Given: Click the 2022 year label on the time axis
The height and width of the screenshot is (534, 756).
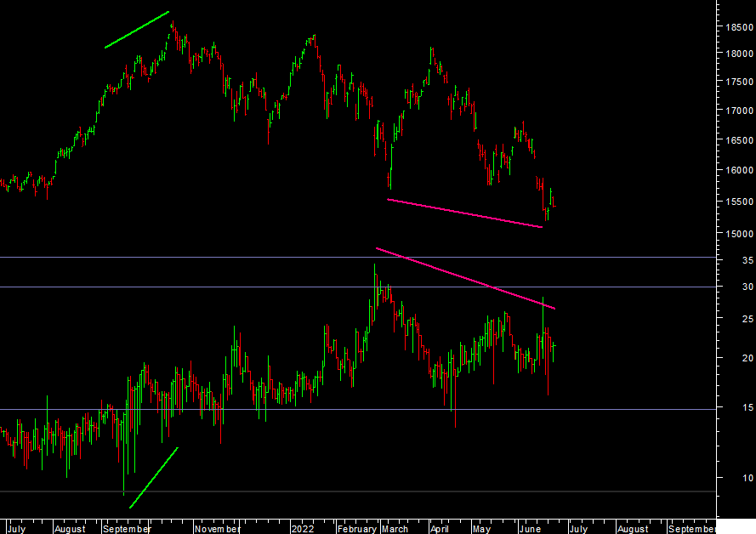Looking at the screenshot, I should click(302, 529).
